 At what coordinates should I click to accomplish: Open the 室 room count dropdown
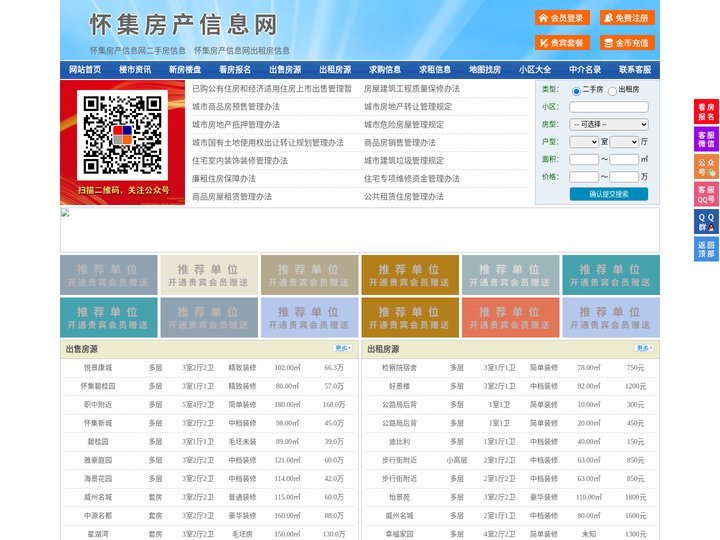[584, 142]
